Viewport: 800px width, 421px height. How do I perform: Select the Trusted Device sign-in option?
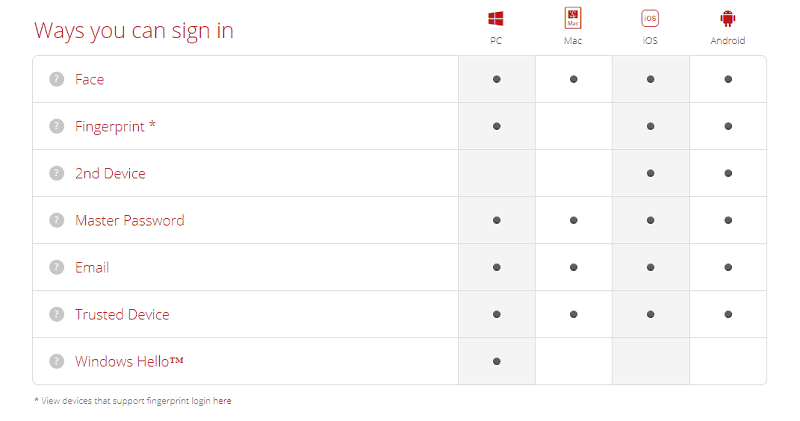pyautogui.click(x=122, y=314)
